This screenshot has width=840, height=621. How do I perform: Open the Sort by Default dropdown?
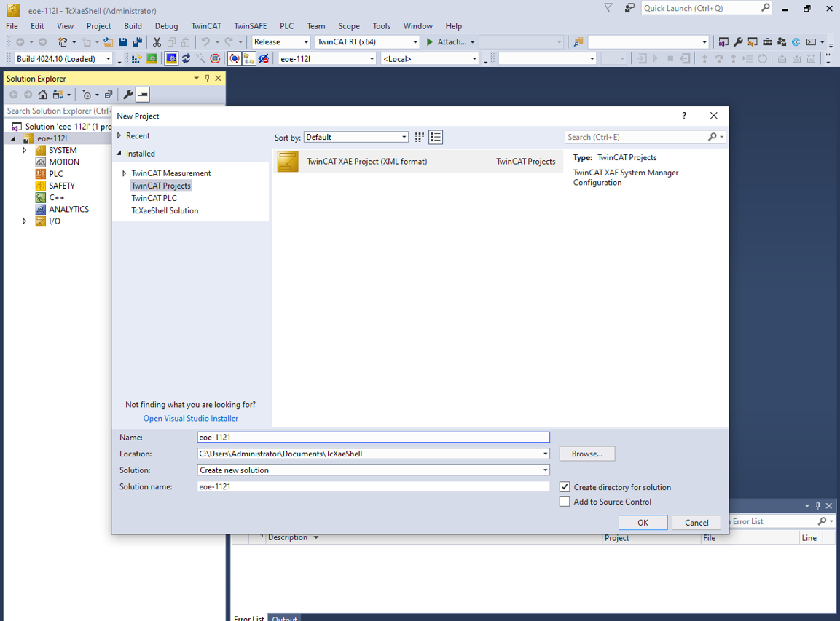[356, 137]
